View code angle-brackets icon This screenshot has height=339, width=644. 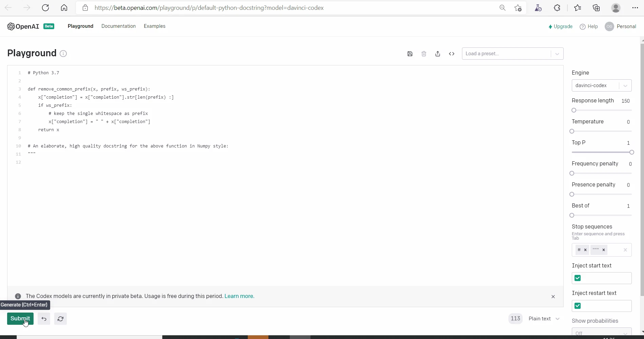(451, 54)
